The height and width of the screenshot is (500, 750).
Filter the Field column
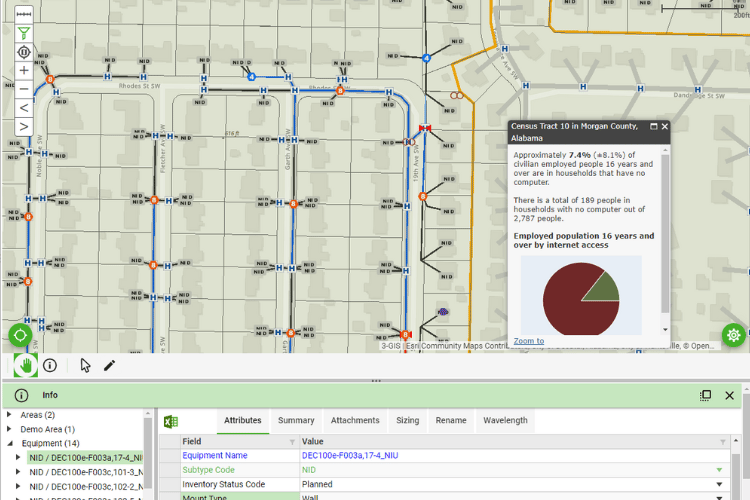pyautogui.click(x=292, y=442)
